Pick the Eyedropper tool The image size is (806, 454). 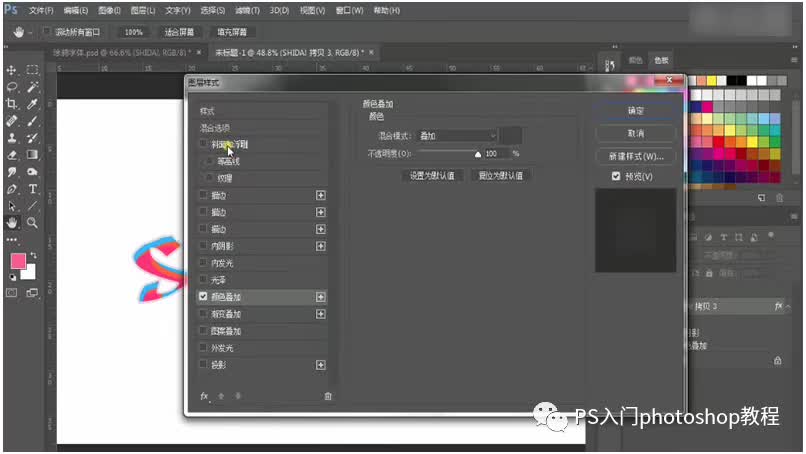32,104
